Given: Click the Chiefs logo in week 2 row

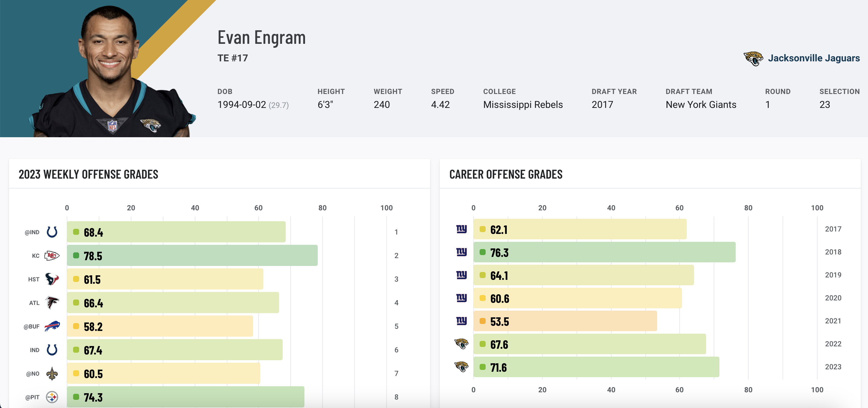Looking at the screenshot, I should click(52, 256).
